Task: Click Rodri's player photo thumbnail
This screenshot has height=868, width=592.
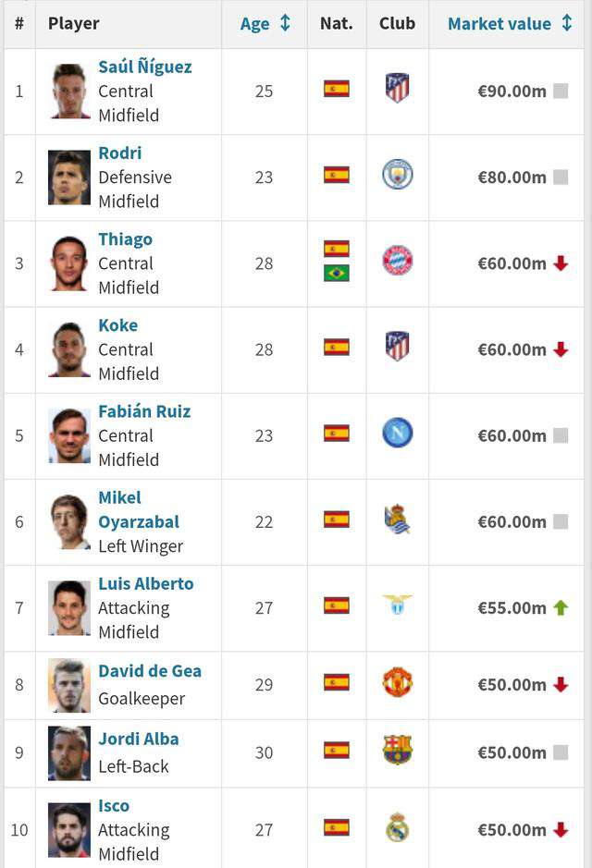Action: [x=69, y=177]
